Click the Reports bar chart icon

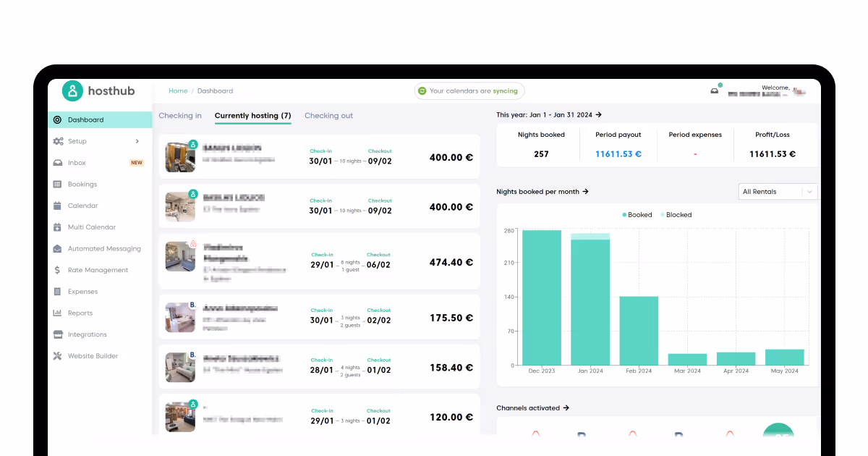pos(58,313)
